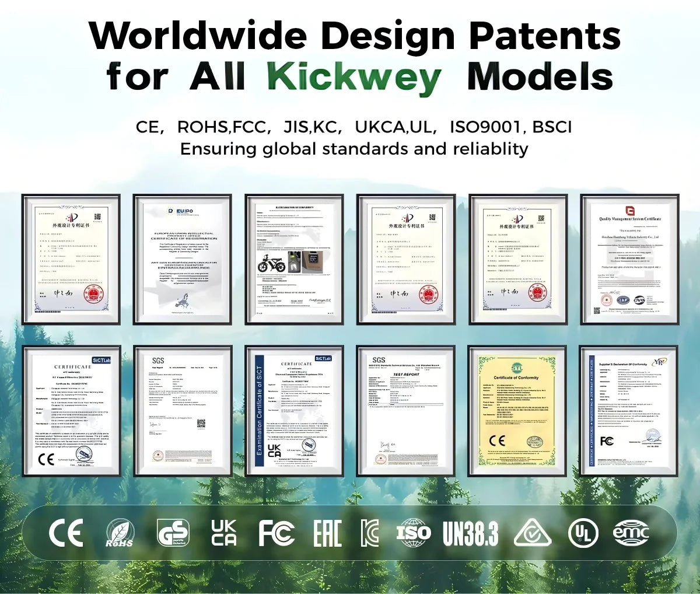
Task: Click the YR logo on Supplier's Declaration certificate
Action: pos(660,362)
